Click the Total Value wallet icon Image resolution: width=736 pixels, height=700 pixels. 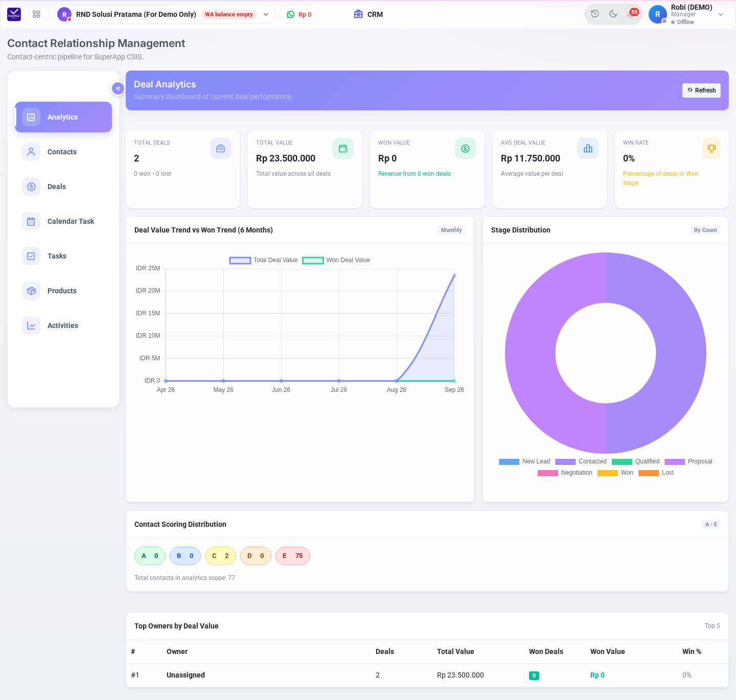(x=343, y=148)
